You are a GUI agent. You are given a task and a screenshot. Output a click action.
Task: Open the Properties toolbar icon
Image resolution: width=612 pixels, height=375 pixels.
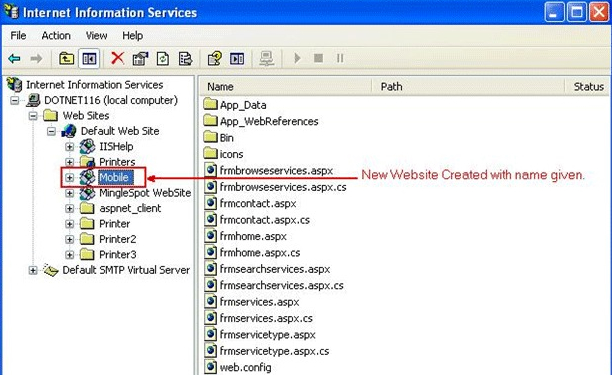(x=141, y=59)
